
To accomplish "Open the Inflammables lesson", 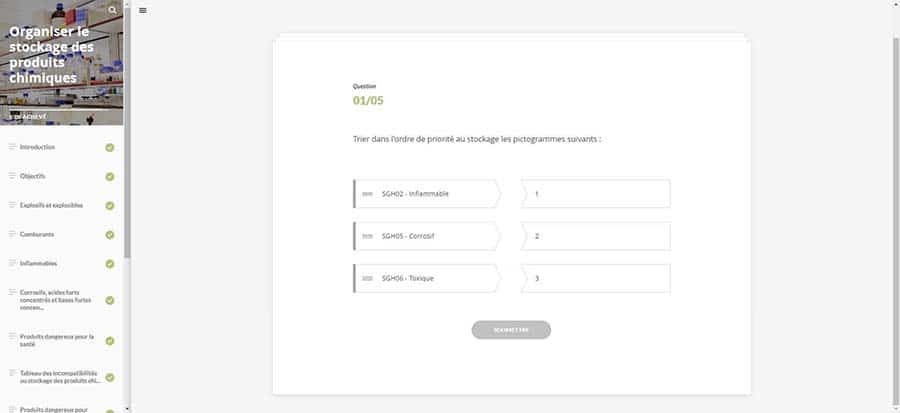I will point(38,263).
